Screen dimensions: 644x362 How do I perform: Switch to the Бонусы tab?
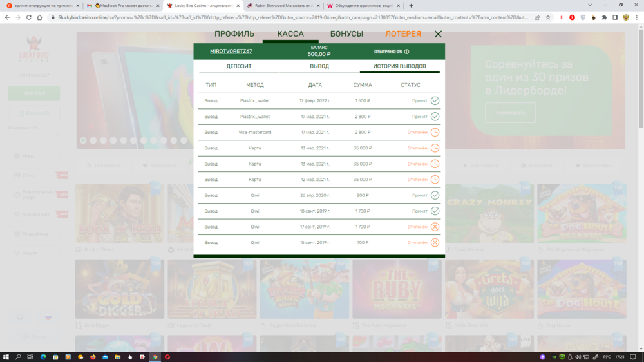point(346,34)
